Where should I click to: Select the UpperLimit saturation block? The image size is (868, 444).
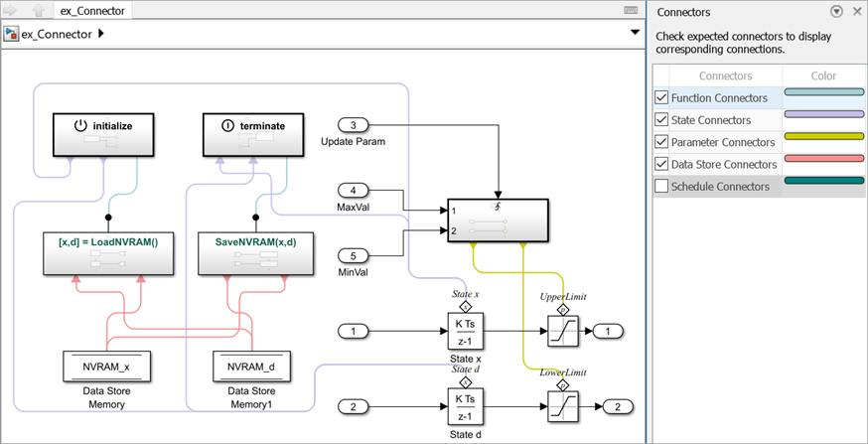pyautogui.click(x=561, y=330)
